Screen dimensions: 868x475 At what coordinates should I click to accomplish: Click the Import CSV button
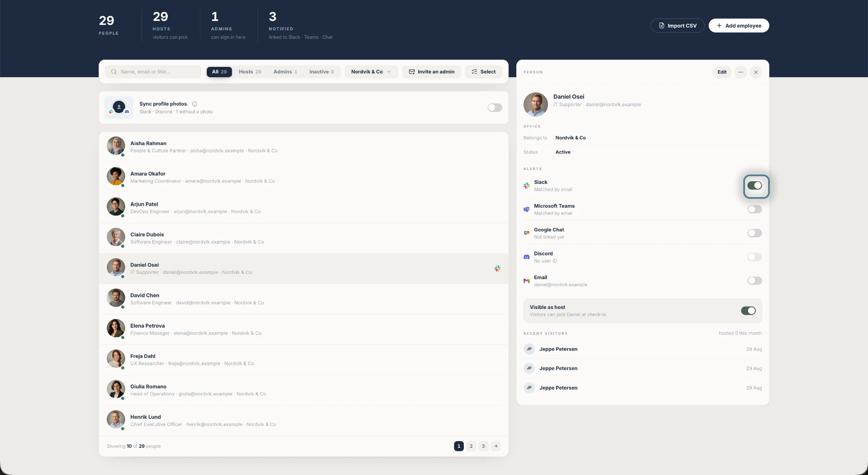click(x=677, y=26)
